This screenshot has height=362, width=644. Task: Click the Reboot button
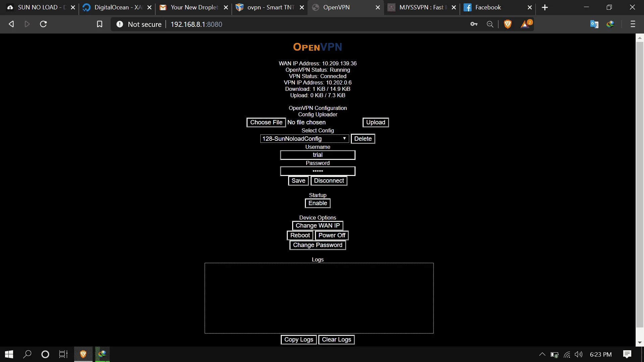pos(300,235)
